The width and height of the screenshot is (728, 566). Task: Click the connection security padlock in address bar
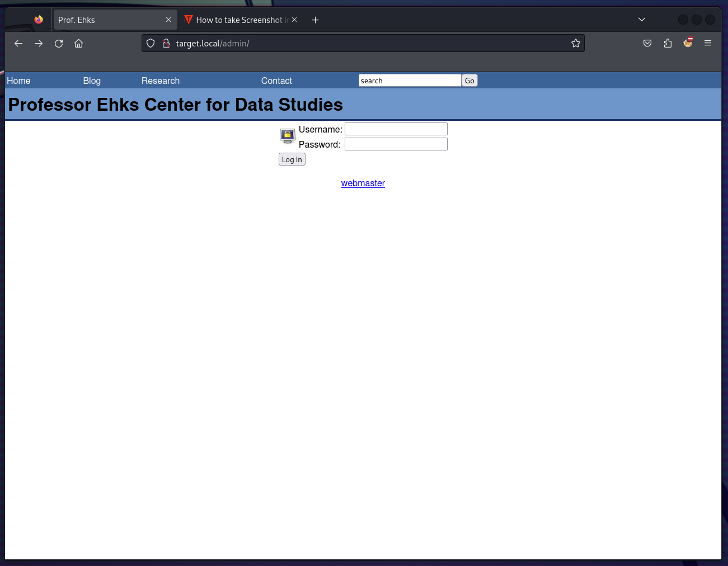tap(166, 43)
